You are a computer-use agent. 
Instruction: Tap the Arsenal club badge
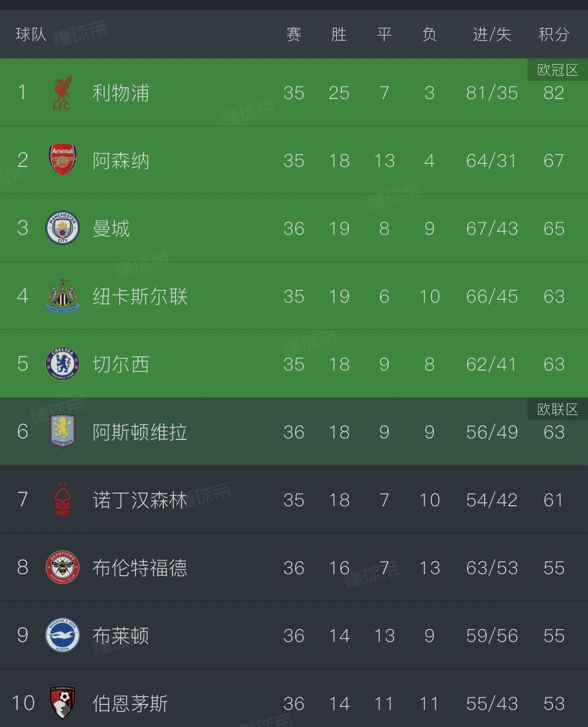[62, 160]
